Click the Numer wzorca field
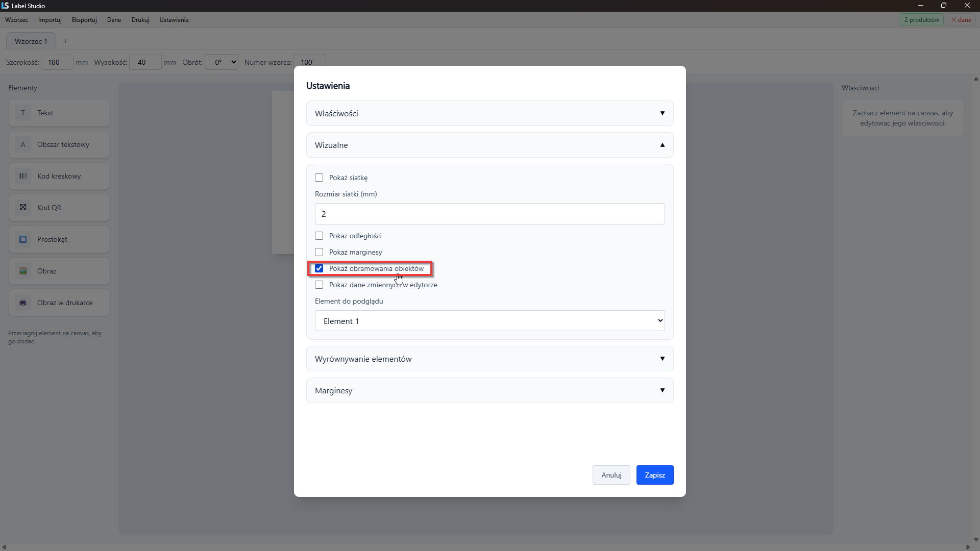 pos(310,62)
